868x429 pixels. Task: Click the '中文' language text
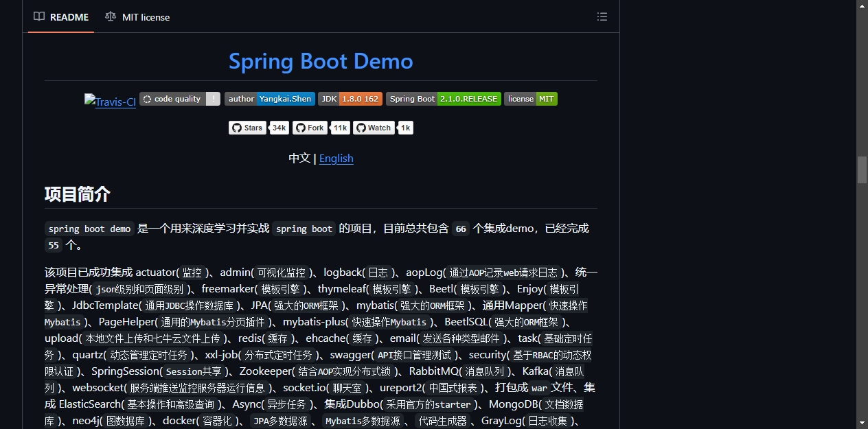[x=299, y=158]
